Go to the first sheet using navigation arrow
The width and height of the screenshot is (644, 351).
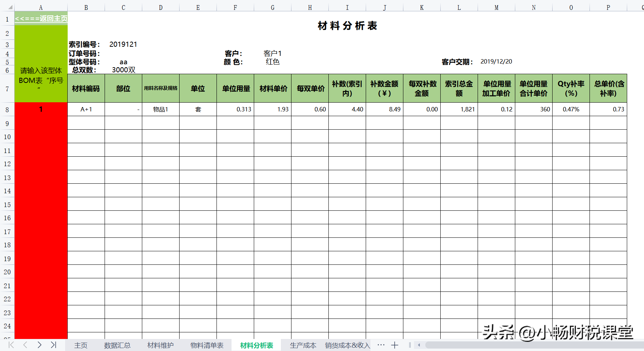point(11,345)
